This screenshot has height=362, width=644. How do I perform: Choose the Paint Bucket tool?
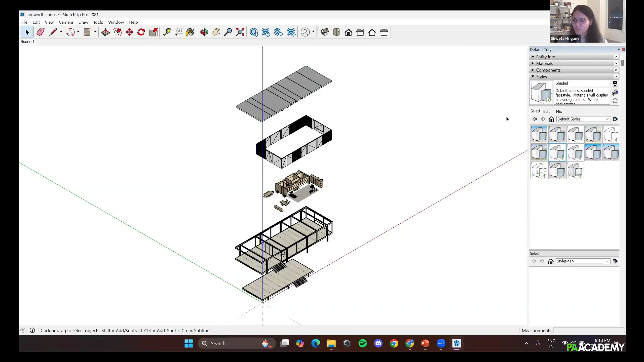190,32
